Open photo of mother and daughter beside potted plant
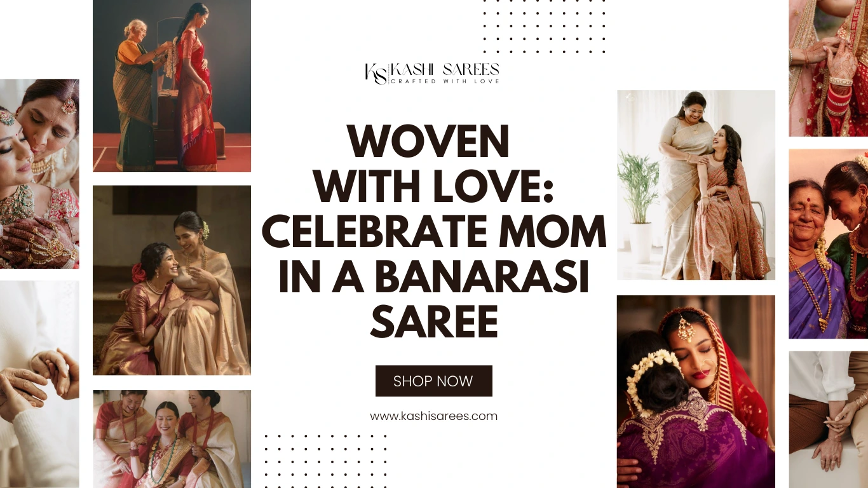Viewport: 868px width, 488px height. click(x=696, y=185)
